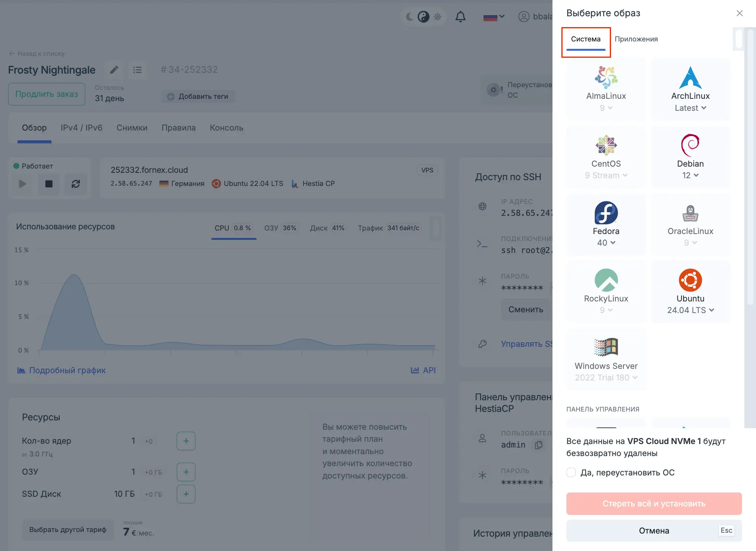Go back via 'Назад к списку' link
The image size is (756, 551).
[37, 53]
